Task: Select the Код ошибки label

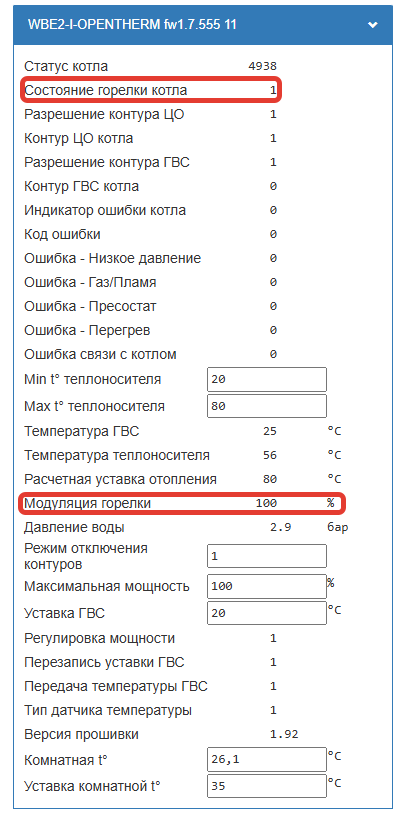Action: click(x=62, y=234)
